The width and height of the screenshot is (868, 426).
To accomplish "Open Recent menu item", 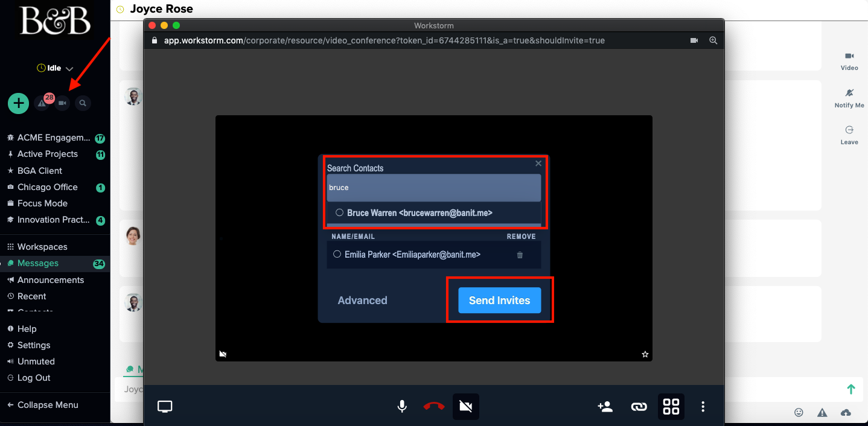I will click(31, 296).
